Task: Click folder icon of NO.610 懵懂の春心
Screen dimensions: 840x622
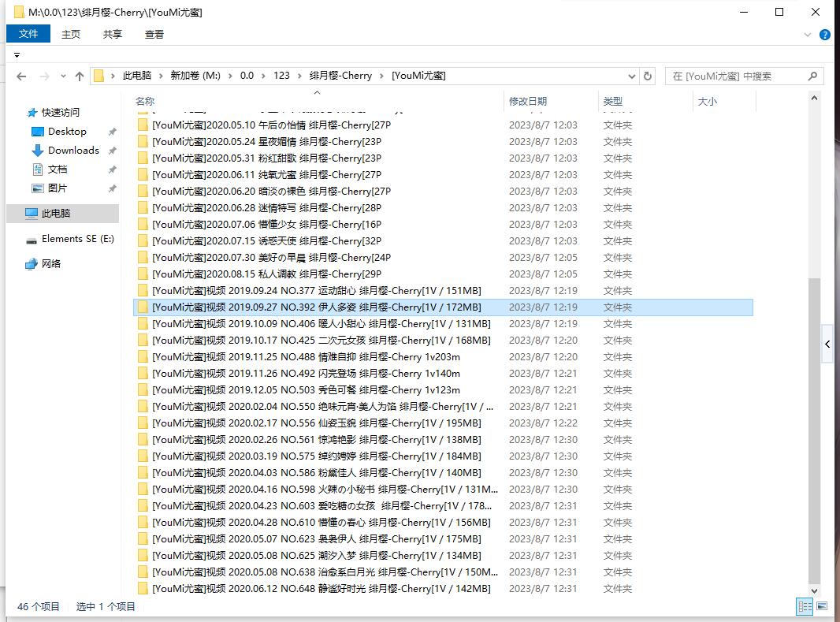Action: pyautogui.click(x=143, y=523)
